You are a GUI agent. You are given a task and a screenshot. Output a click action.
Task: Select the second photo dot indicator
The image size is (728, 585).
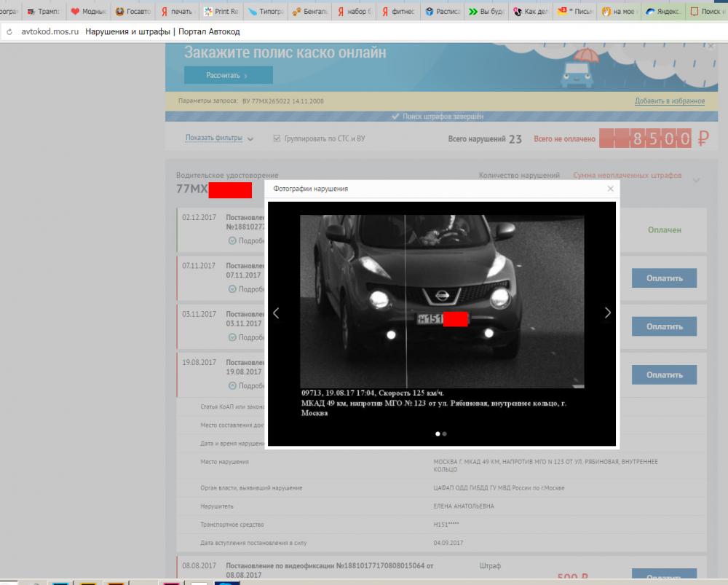tap(445, 433)
